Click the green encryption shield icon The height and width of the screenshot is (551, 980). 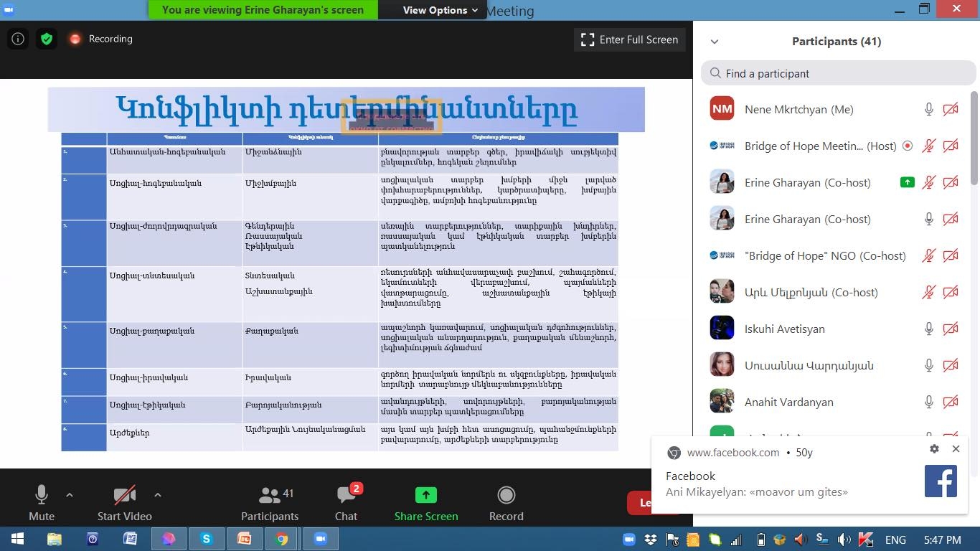point(47,39)
